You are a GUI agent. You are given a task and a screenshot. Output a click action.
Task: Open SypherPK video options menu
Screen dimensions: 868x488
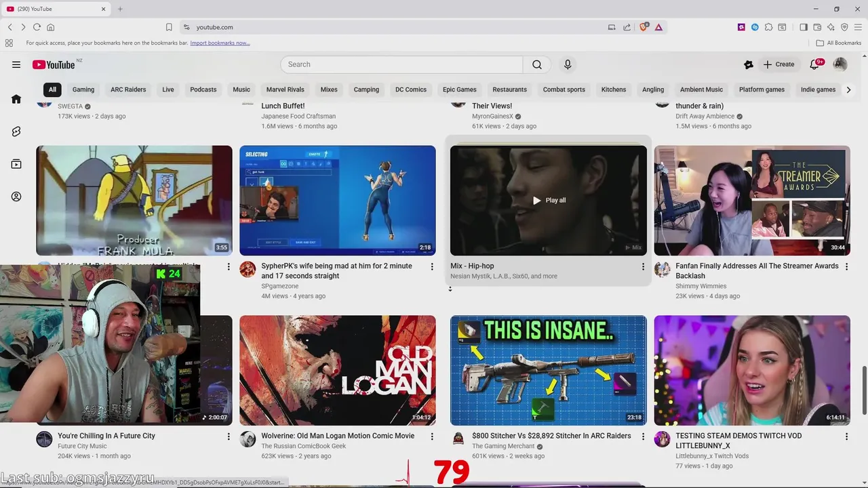point(432,267)
